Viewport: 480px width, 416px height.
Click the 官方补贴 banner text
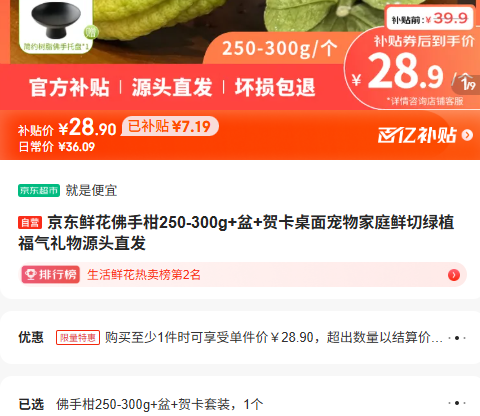pos(69,87)
